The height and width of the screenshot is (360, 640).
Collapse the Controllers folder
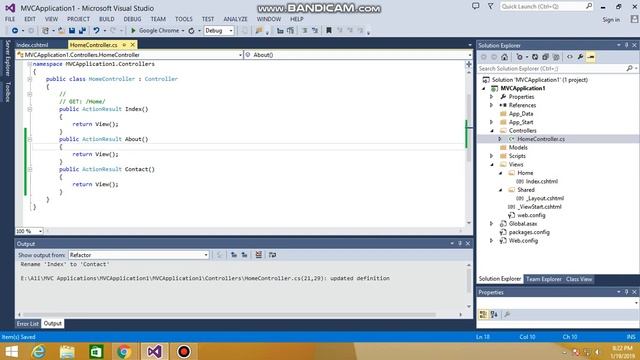coord(491,131)
